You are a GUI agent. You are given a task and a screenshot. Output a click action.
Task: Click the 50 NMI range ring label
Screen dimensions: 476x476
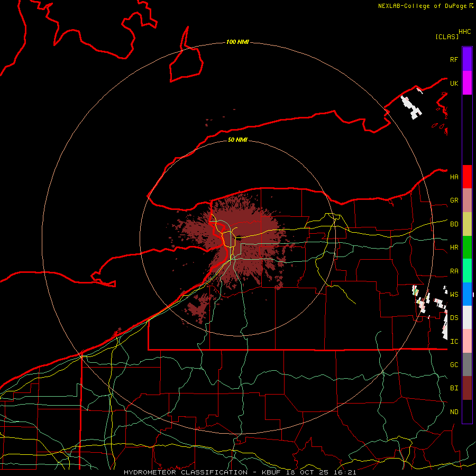click(x=237, y=140)
